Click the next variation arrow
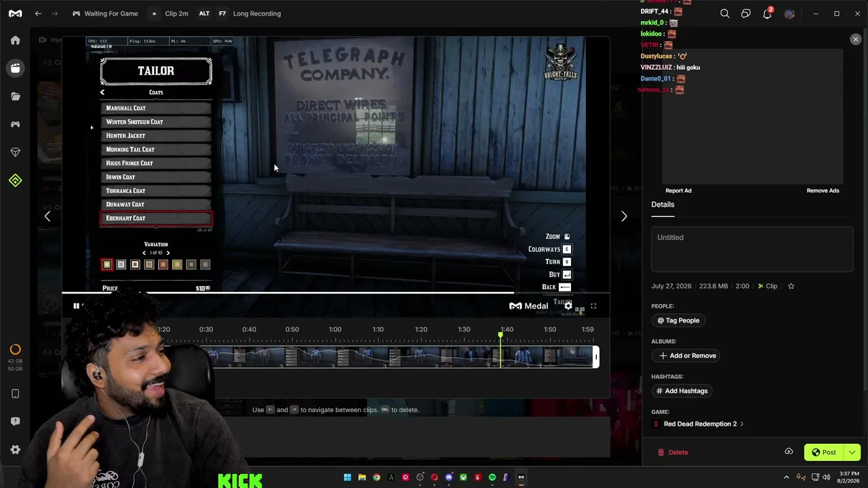The image size is (868, 488). coord(168,253)
